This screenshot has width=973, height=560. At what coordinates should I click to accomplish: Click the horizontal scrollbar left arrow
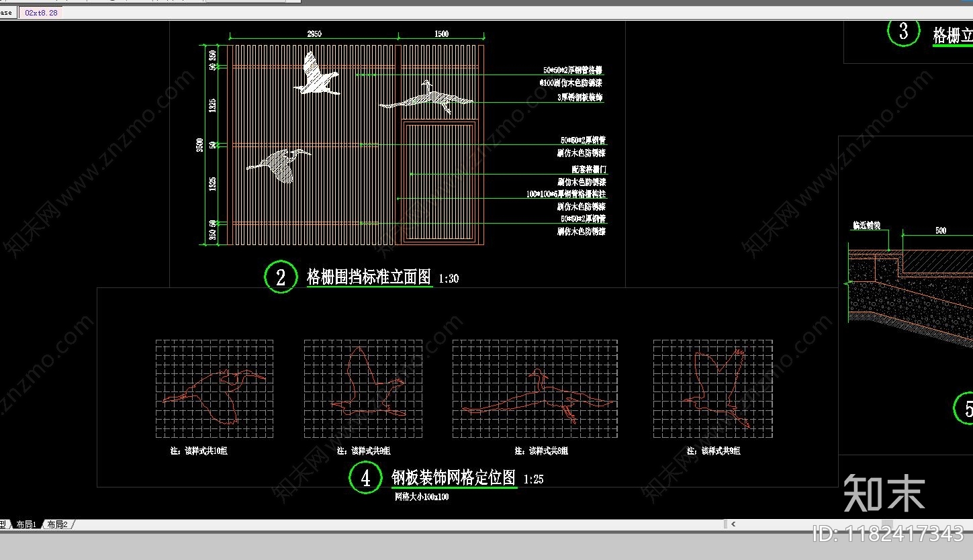pos(733,524)
